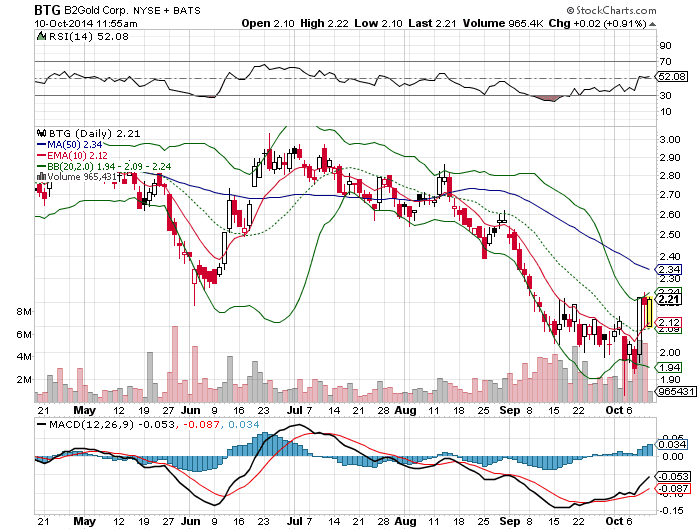Click the 2.00 price axis label
Screen dimensions: 700x530
(670, 352)
